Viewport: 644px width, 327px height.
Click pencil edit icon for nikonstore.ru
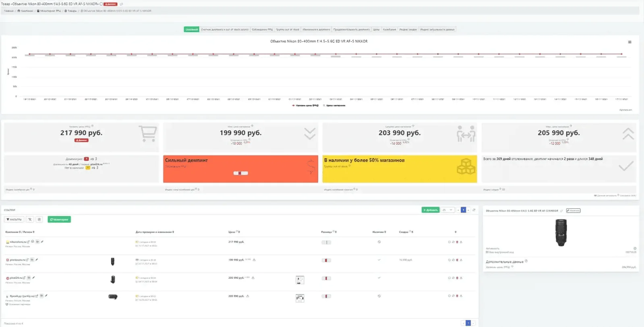point(42,242)
